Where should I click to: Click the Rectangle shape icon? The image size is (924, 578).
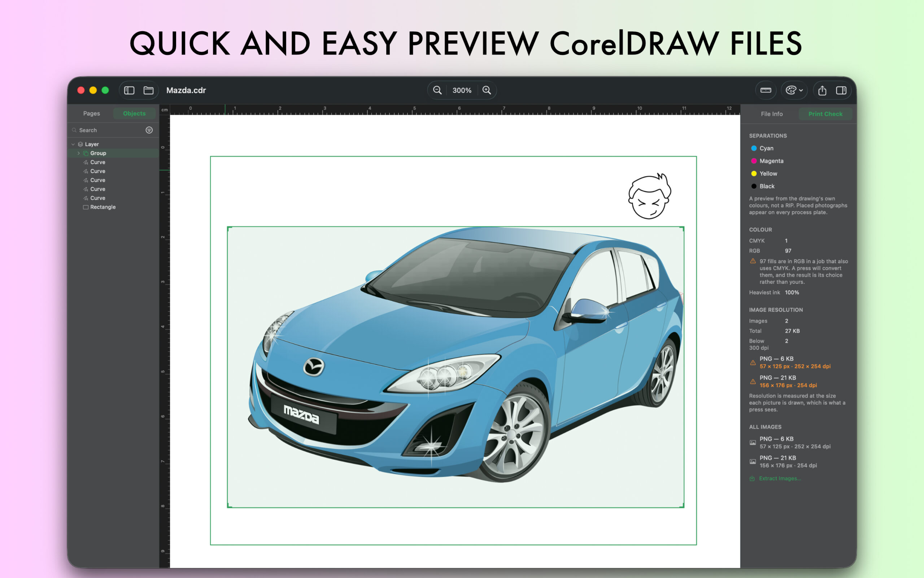86,207
